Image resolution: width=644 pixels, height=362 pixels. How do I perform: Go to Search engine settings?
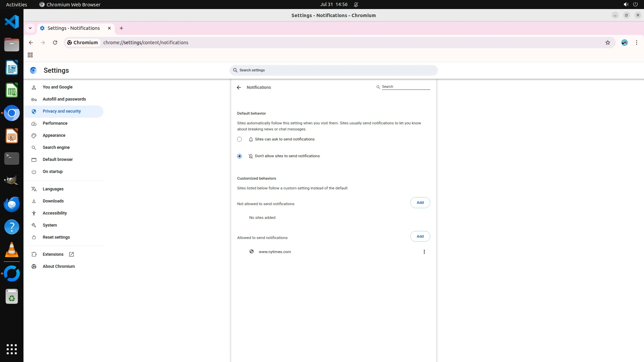pos(56,147)
